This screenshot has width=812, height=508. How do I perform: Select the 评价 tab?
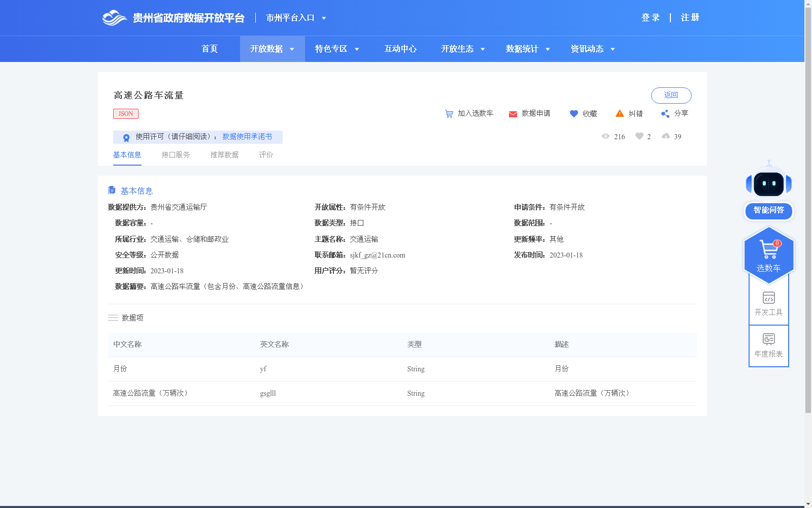point(266,154)
